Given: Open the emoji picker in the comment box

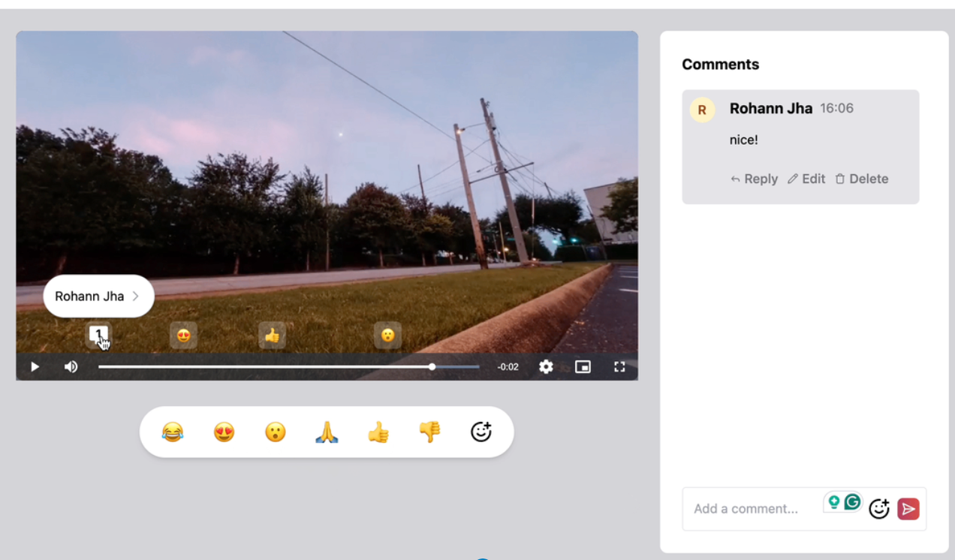Looking at the screenshot, I should [881, 509].
